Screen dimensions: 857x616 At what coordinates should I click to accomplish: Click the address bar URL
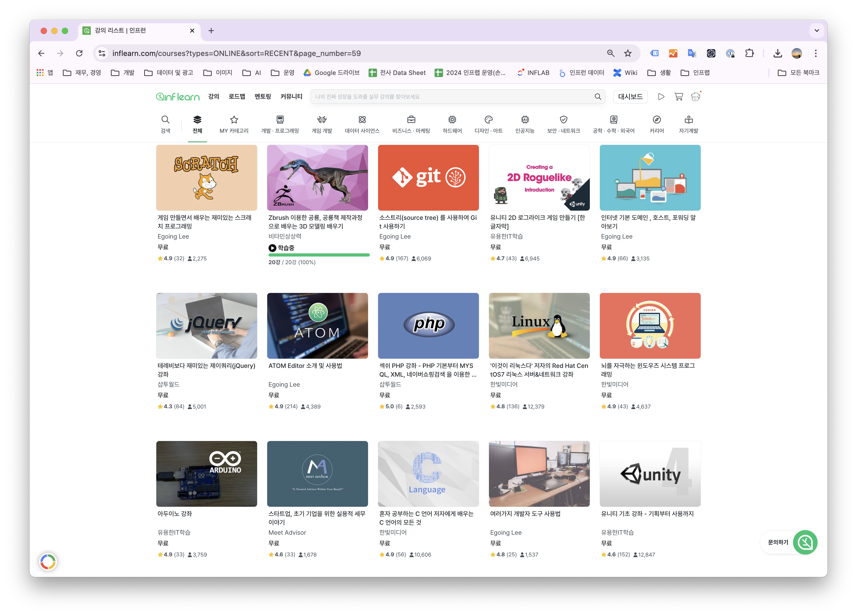pos(237,53)
